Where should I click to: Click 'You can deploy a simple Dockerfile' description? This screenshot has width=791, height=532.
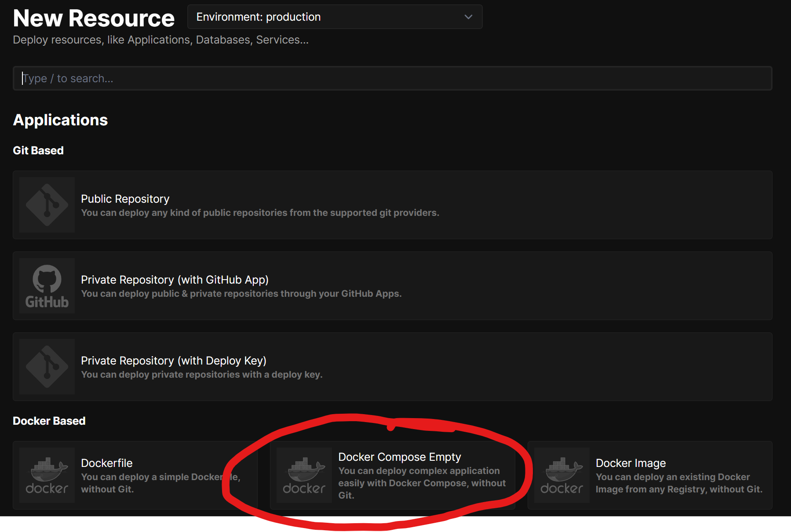pos(160,483)
